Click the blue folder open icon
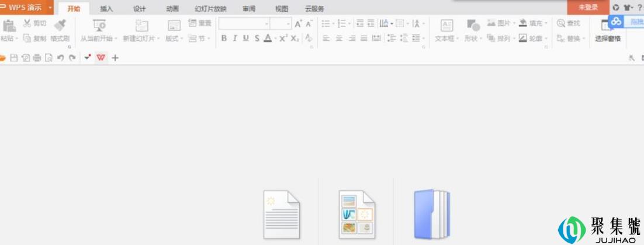Screen dimensions: 644x245 coord(431,215)
